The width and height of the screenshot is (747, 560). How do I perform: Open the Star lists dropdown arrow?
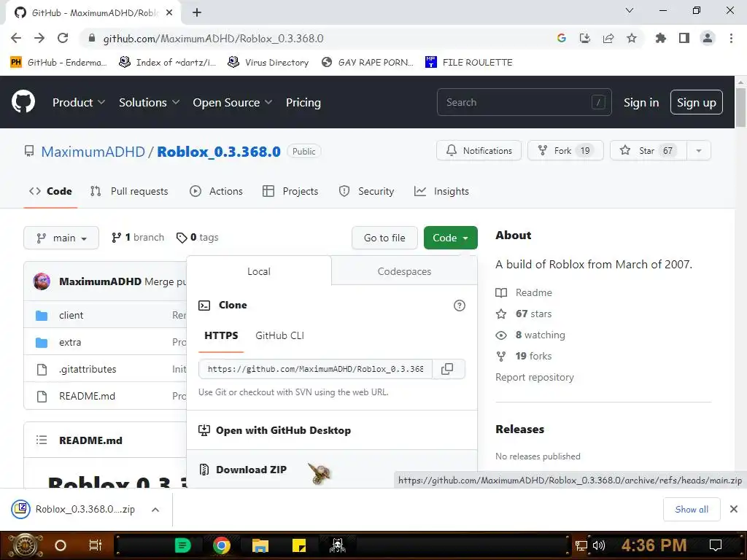698,150
